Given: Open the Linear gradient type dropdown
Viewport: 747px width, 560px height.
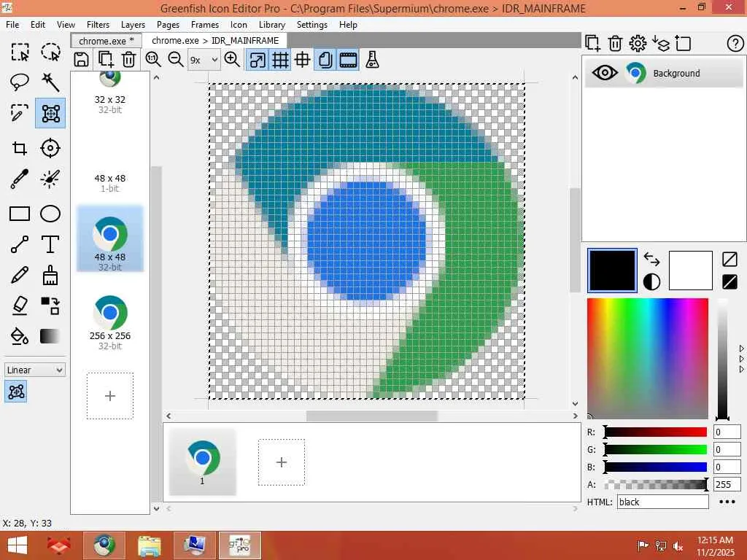Looking at the screenshot, I should pos(35,370).
